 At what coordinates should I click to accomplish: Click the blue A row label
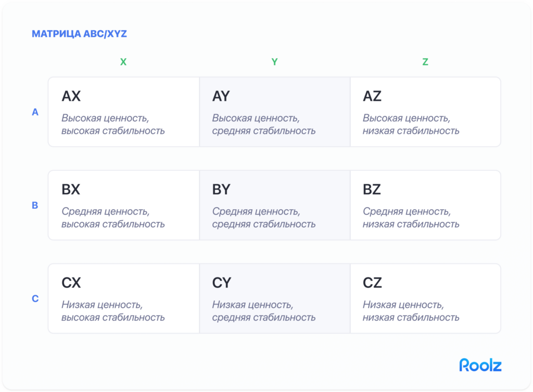pyautogui.click(x=35, y=112)
